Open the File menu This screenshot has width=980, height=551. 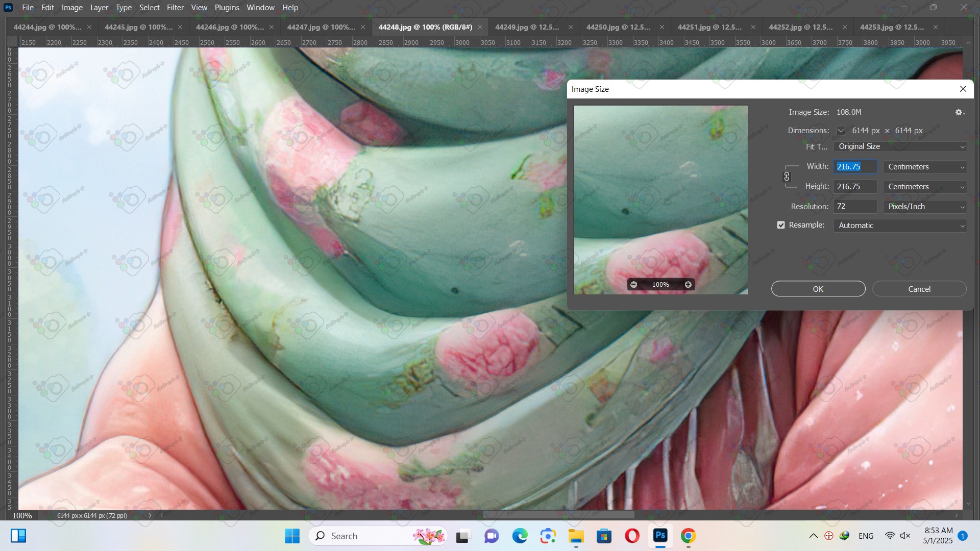coord(28,8)
